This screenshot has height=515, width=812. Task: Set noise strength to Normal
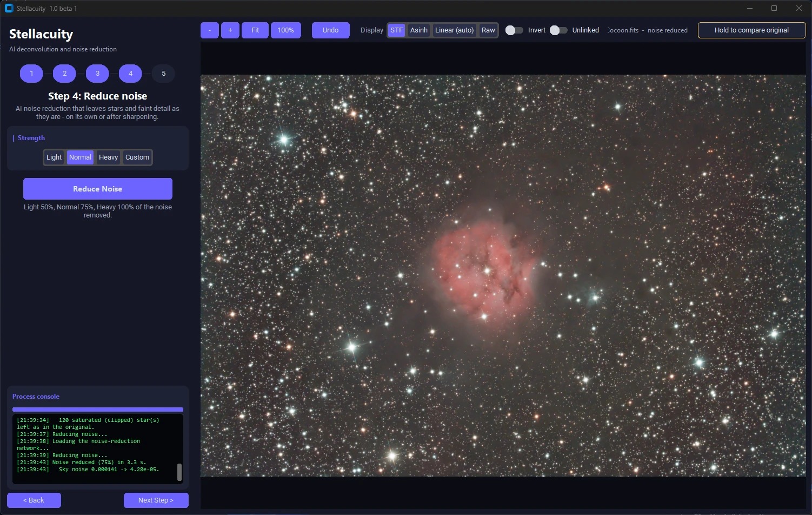point(80,157)
